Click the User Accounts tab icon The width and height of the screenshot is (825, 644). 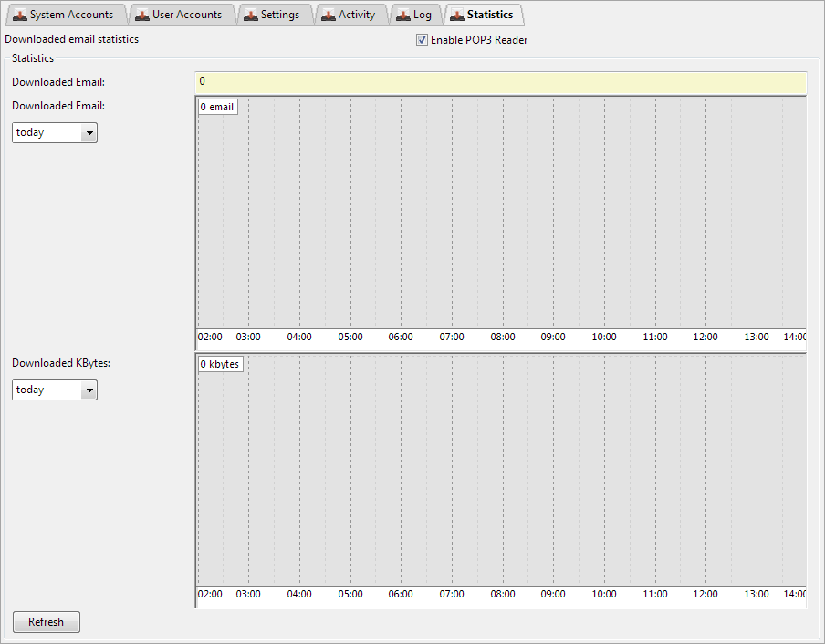pos(141,16)
